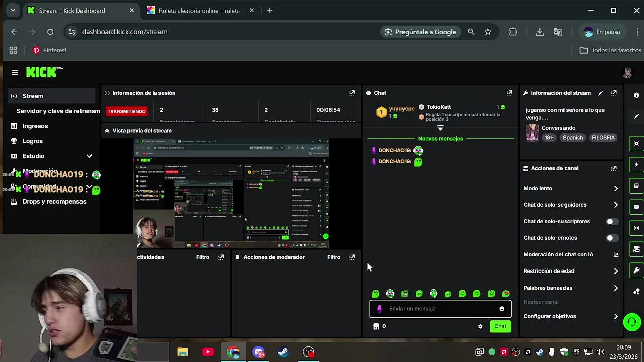Open Discord from the taskbar

258,352
